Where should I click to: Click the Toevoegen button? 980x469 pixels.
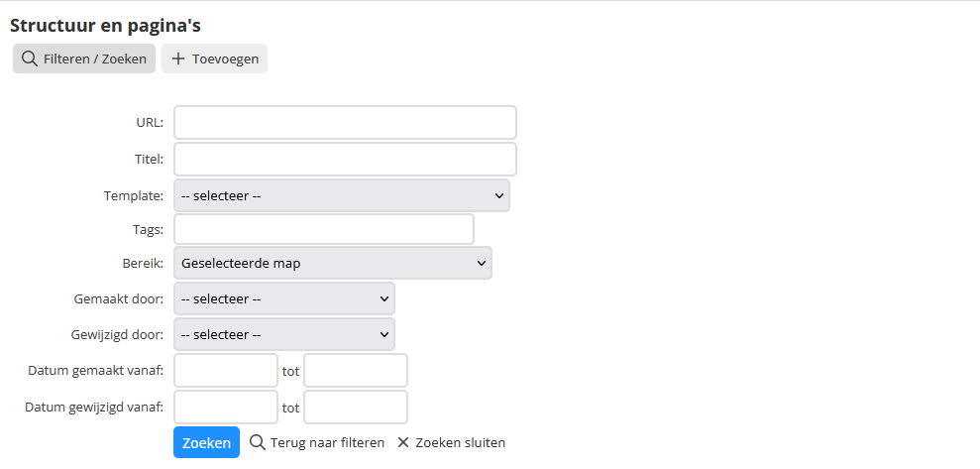pyautogui.click(x=214, y=59)
